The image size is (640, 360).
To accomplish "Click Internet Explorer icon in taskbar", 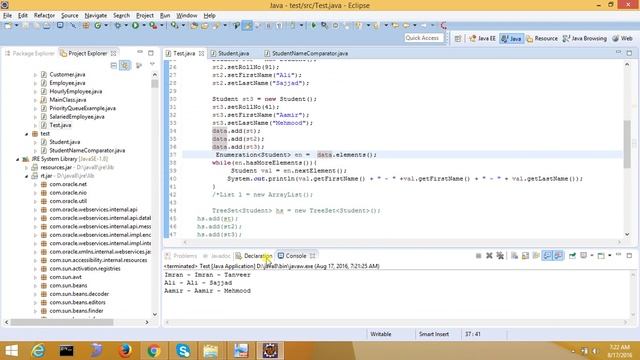I will [x=38, y=351].
